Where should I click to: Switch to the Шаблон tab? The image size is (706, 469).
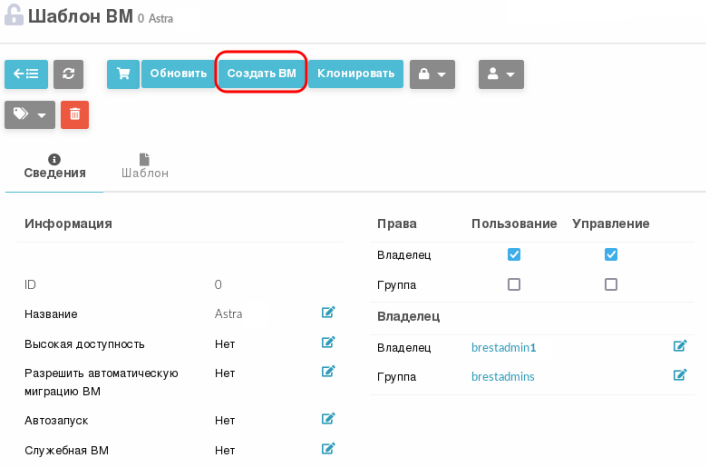(144, 166)
